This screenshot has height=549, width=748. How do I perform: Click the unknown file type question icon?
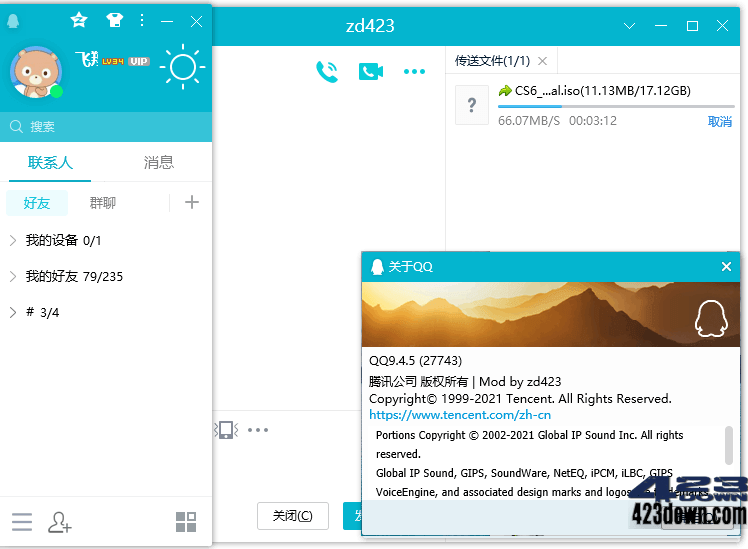point(472,105)
